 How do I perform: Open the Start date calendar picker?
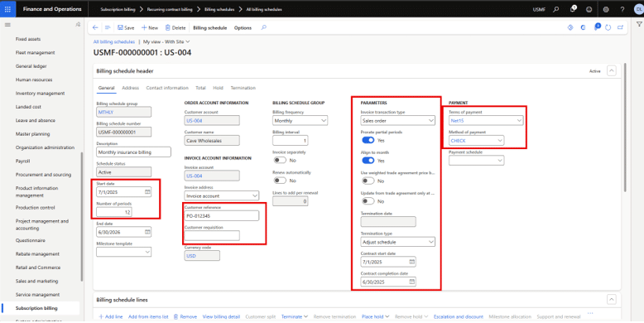coord(147,192)
